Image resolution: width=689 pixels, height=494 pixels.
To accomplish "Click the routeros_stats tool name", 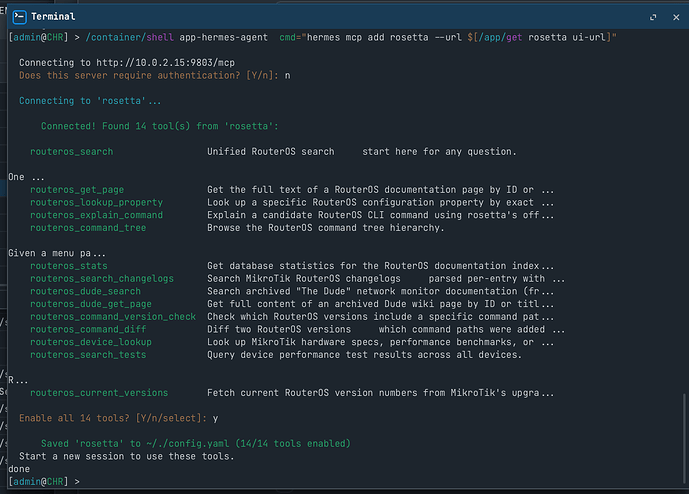I will (69, 266).
